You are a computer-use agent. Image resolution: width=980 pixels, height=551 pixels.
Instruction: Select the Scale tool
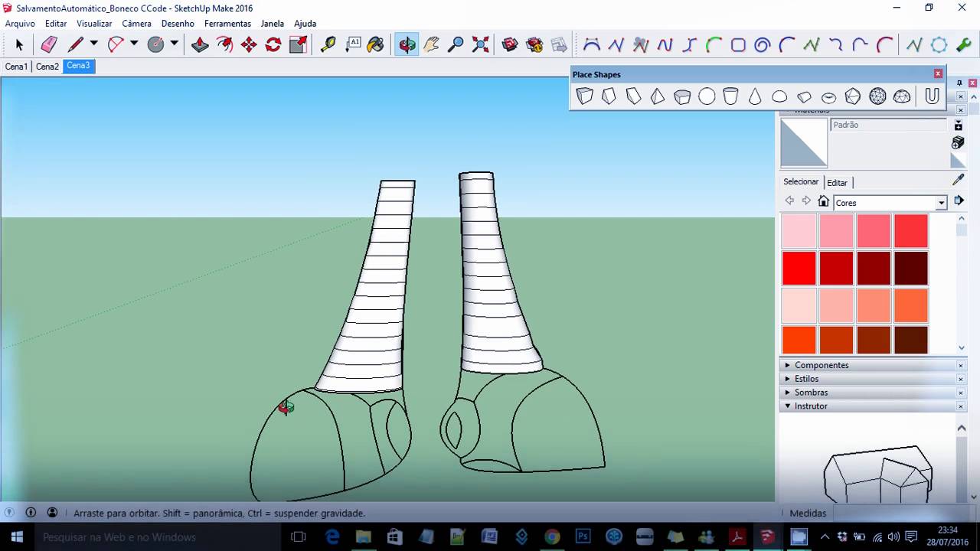[x=298, y=44]
